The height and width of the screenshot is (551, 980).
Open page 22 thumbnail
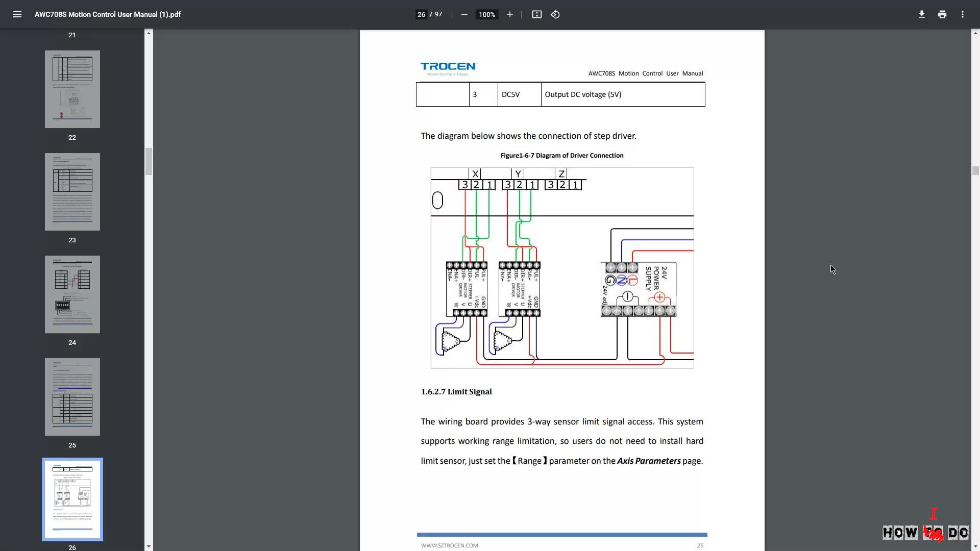point(72,89)
